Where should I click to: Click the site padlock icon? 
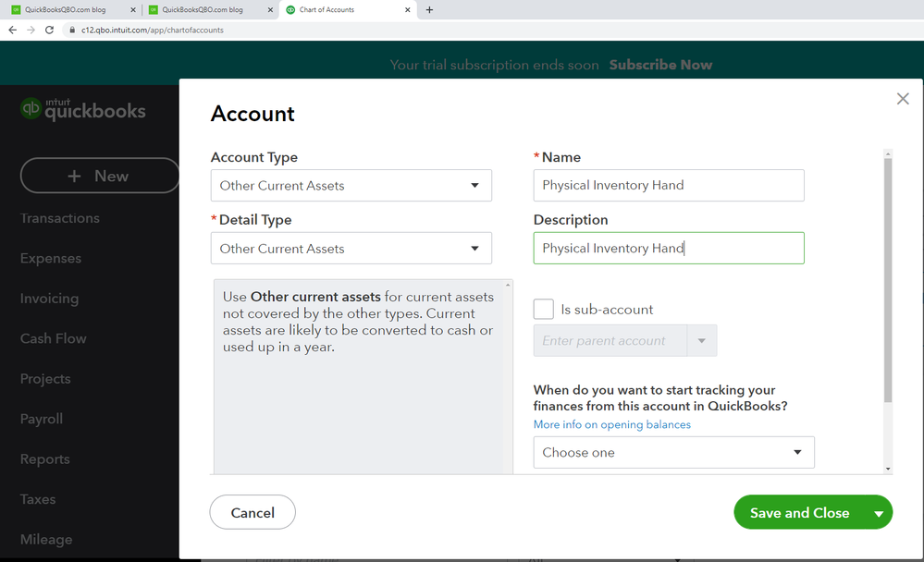[x=72, y=31]
